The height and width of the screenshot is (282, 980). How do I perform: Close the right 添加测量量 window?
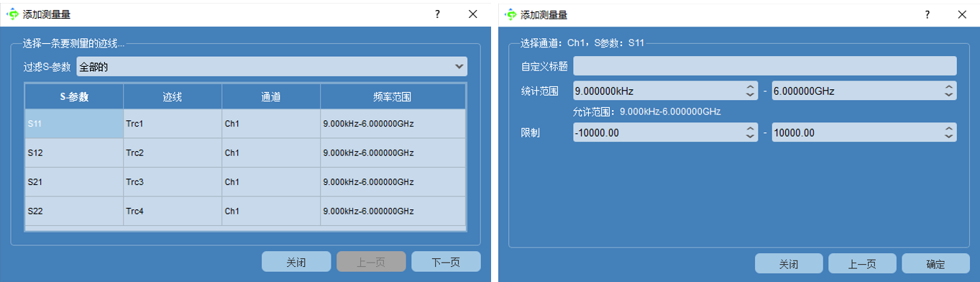pos(962,14)
